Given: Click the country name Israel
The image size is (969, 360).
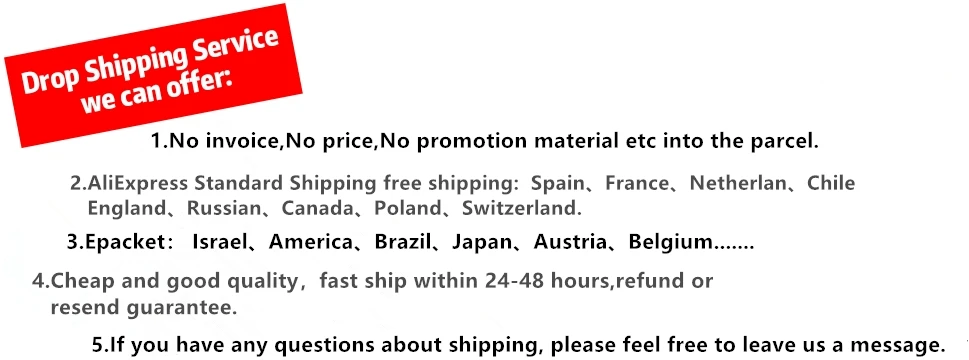Looking at the screenshot, I should [x=221, y=243].
